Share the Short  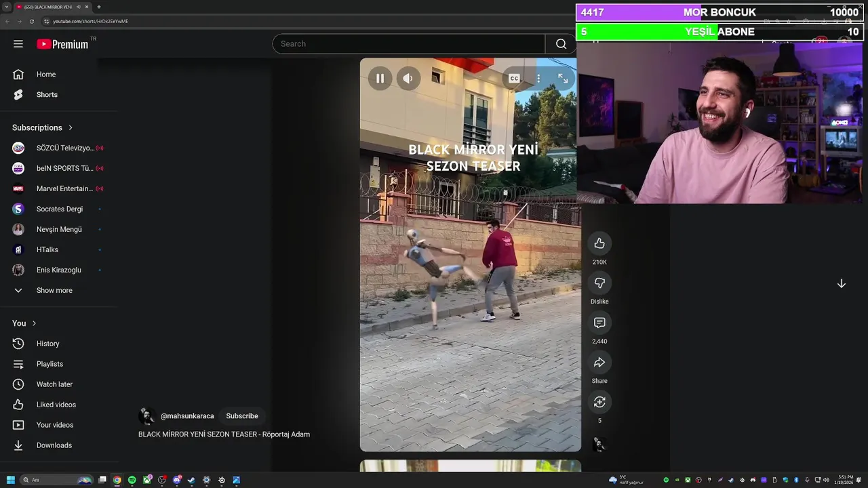coord(599,363)
